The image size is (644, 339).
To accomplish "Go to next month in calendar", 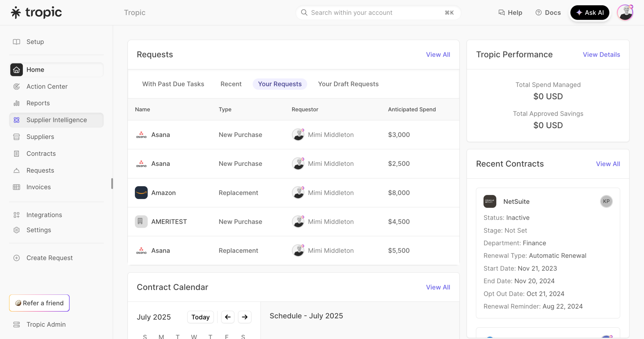I will (245, 317).
